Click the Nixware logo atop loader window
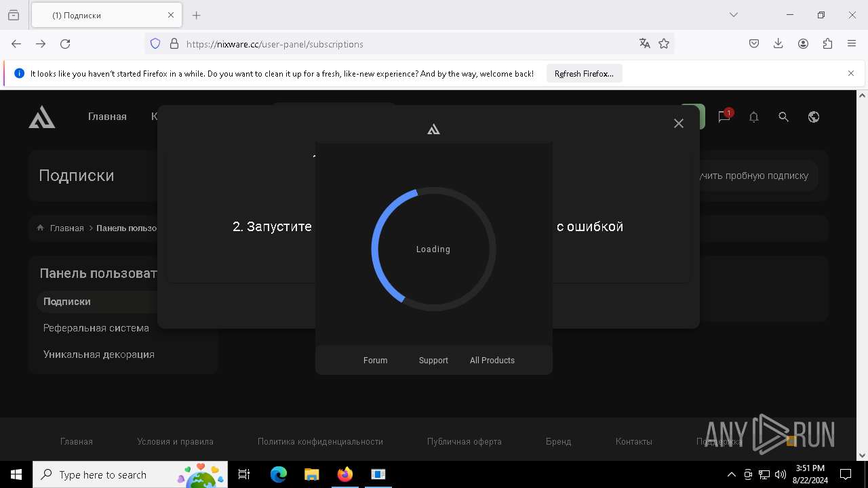Viewport: 868px width, 488px height. click(433, 129)
